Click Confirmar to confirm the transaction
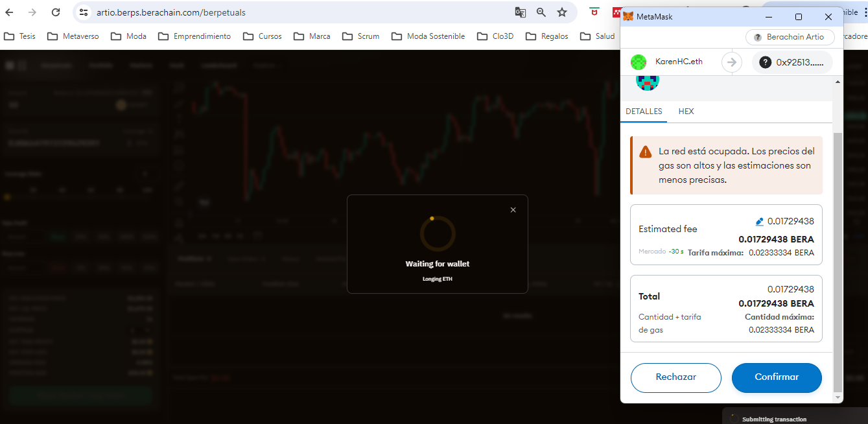Image resolution: width=868 pixels, height=424 pixels. pyautogui.click(x=777, y=377)
